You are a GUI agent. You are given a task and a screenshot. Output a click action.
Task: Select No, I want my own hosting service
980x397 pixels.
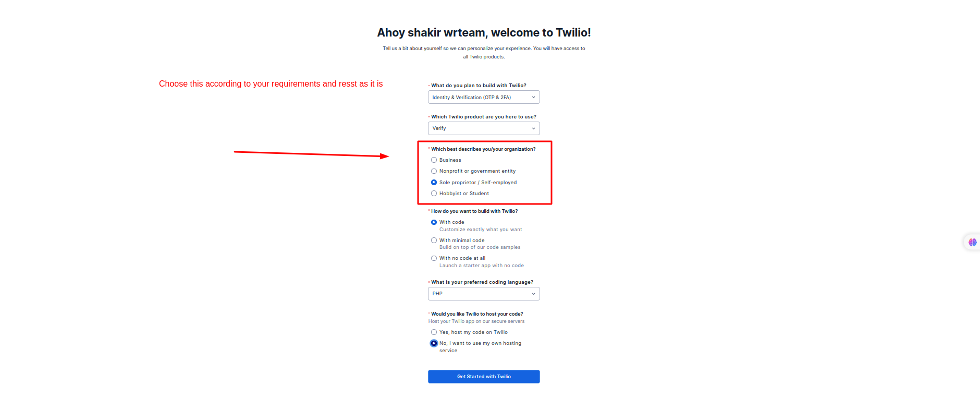click(x=434, y=343)
